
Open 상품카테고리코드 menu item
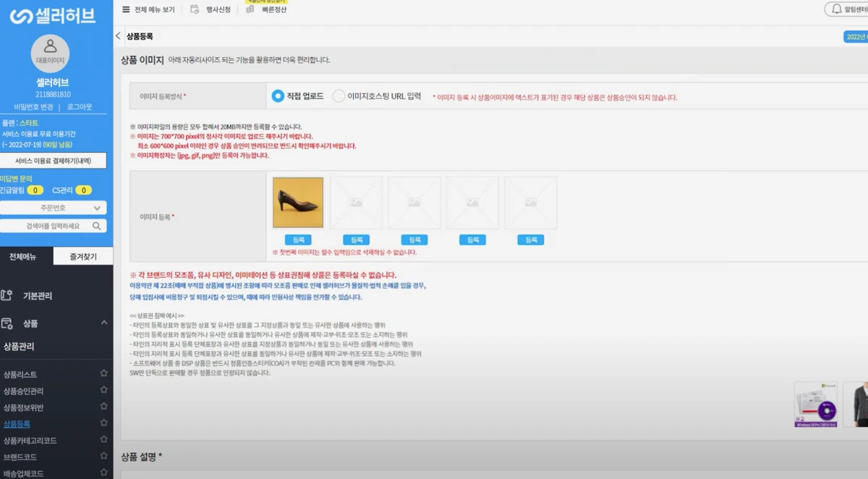point(30,441)
